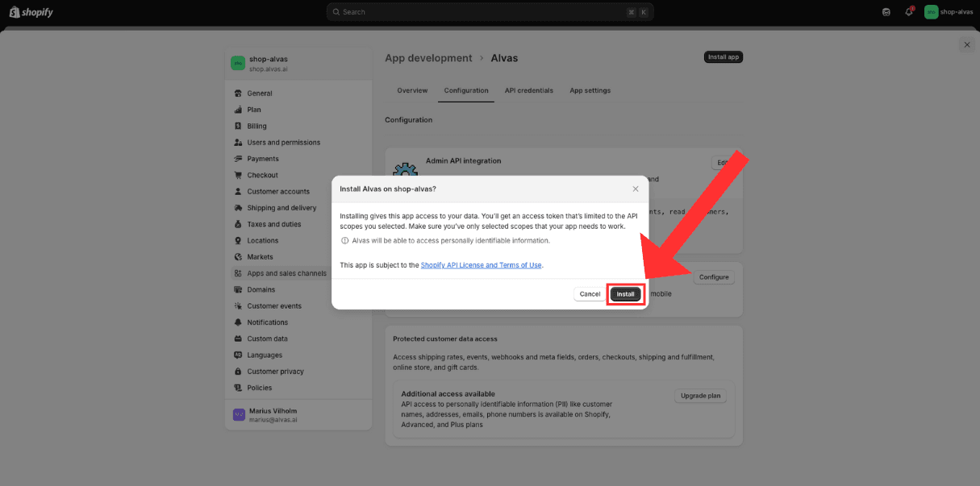The image size is (980, 486).
Task: Click the Locations pin icon
Action: 238,240
